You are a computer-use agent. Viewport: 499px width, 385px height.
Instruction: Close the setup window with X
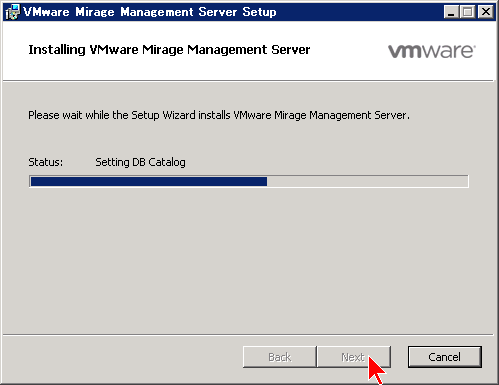tap(486, 12)
